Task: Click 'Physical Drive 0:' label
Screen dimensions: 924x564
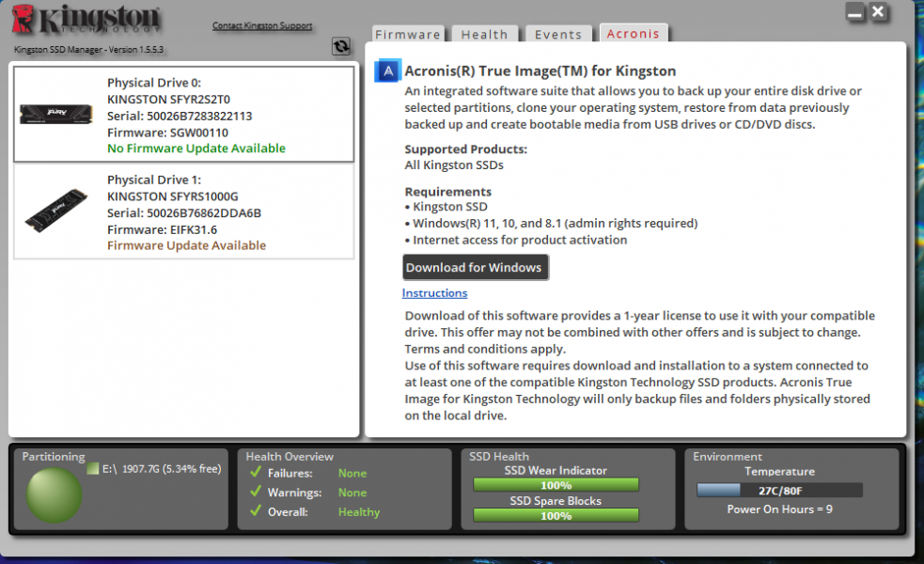Action: tap(154, 83)
